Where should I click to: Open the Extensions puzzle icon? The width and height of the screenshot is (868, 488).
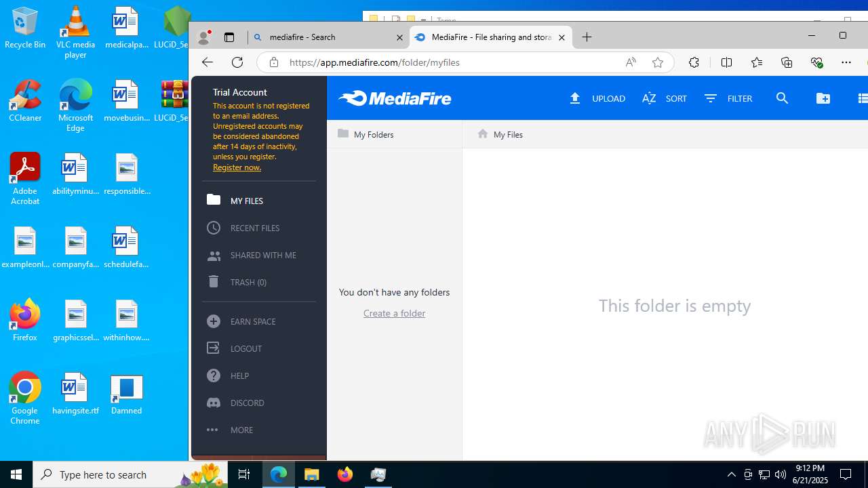tap(694, 62)
